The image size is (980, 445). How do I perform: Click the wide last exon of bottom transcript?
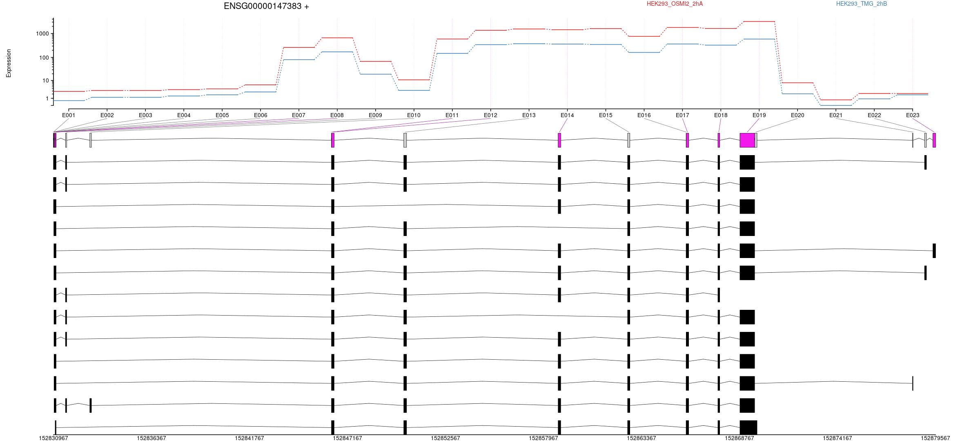[x=748, y=427]
